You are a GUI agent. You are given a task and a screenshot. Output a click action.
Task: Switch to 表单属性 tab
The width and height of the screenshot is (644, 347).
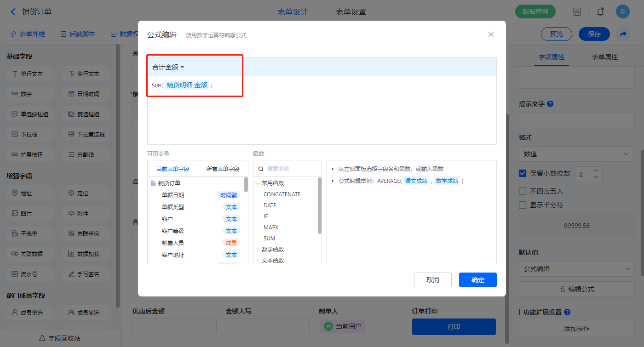coord(604,57)
